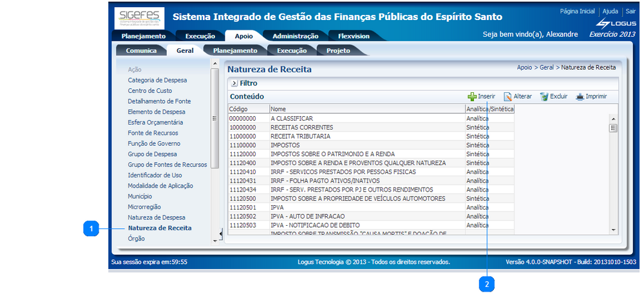
Task: Select the Comunica sub-tab
Action: click(141, 50)
